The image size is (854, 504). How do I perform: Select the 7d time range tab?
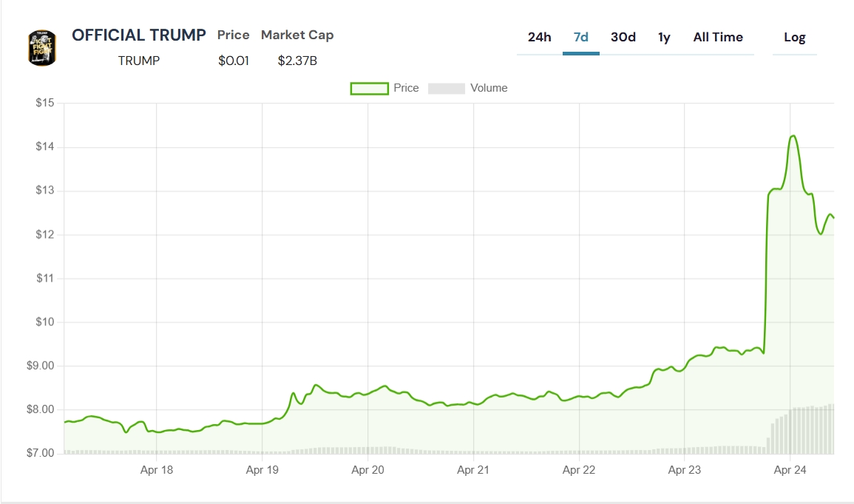pos(580,37)
